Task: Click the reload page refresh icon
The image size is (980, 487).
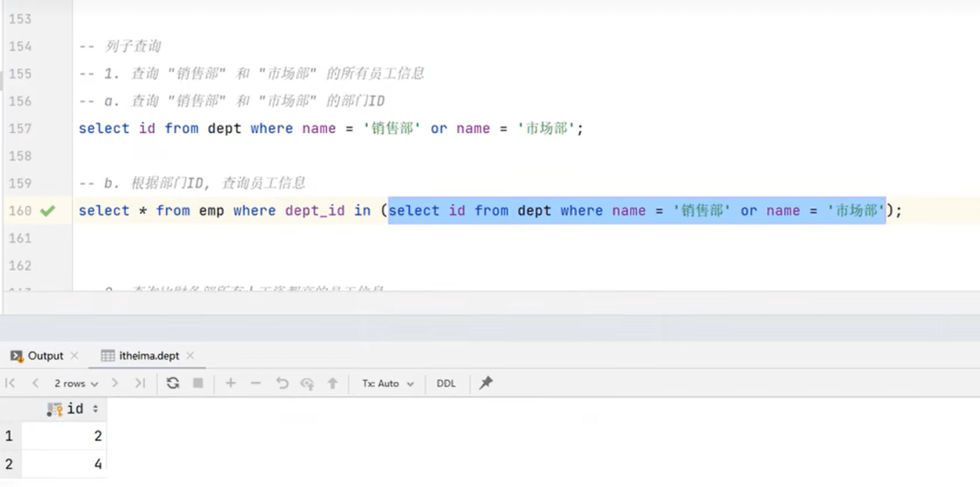Action: (x=173, y=383)
